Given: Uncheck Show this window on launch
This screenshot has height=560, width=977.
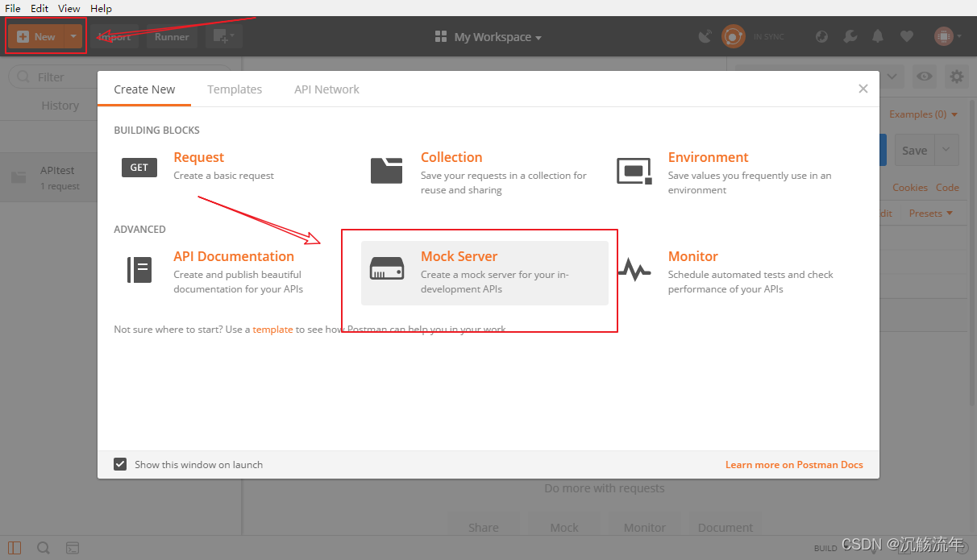Looking at the screenshot, I should coord(120,464).
